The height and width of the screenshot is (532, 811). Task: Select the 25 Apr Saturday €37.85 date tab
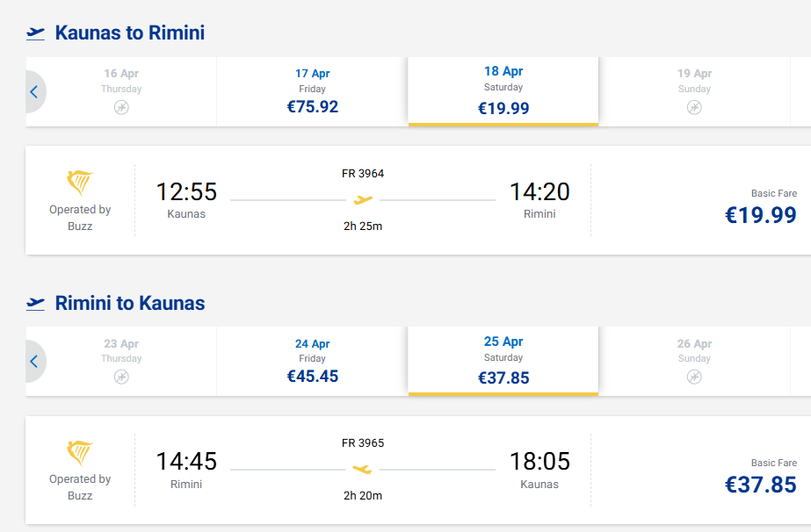tap(503, 361)
